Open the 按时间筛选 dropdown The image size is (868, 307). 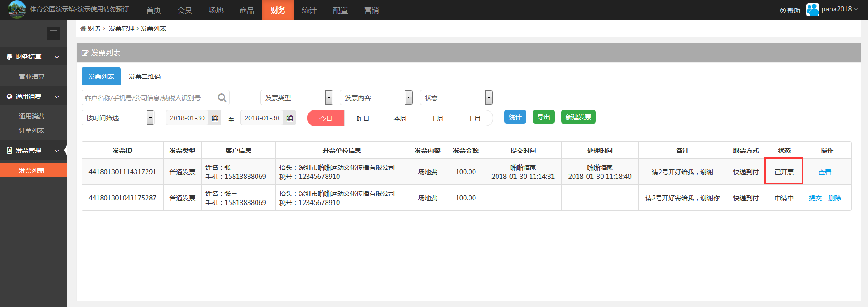coord(118,118)
